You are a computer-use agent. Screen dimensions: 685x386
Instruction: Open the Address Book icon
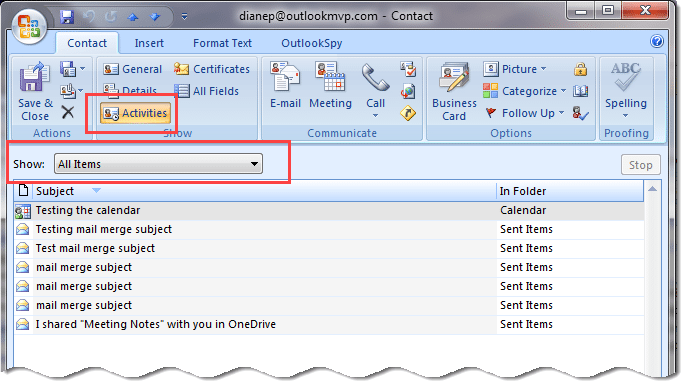coord(580,91)
